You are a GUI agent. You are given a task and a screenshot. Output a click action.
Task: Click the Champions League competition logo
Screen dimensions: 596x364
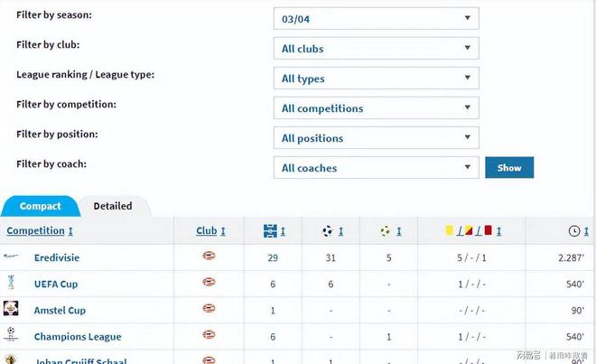click(x=11, y=335)
